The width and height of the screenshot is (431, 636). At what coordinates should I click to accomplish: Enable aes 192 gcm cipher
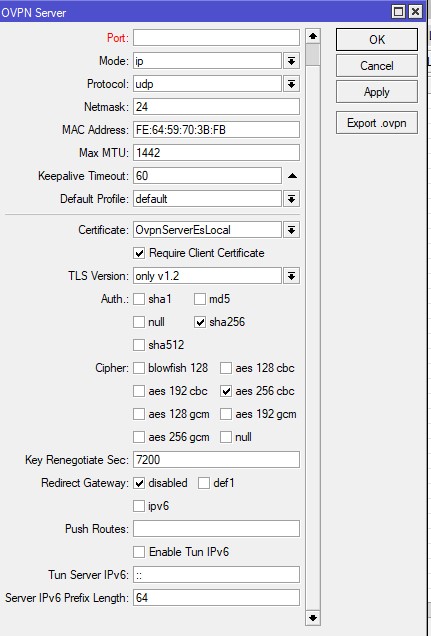tap(226, 414)
